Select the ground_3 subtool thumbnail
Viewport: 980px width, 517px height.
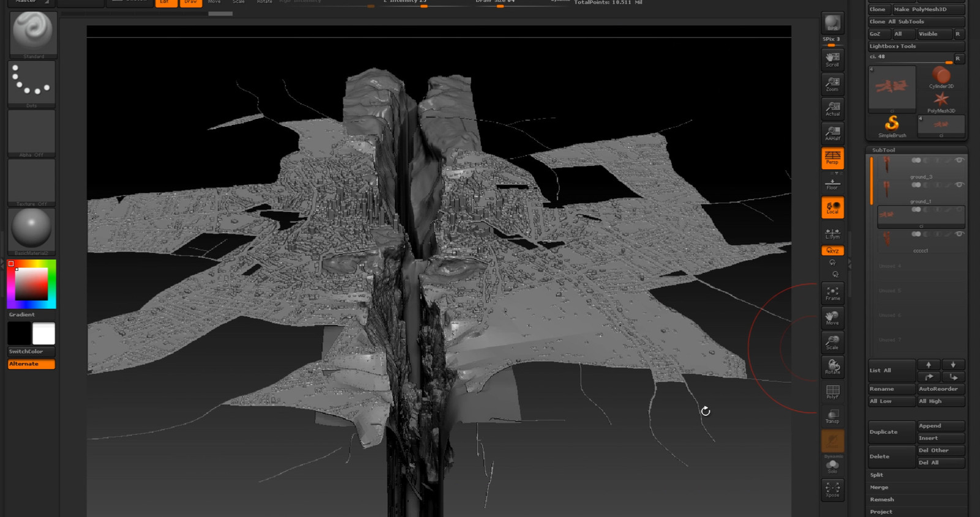pyautogui.click(x=886, y=166)
